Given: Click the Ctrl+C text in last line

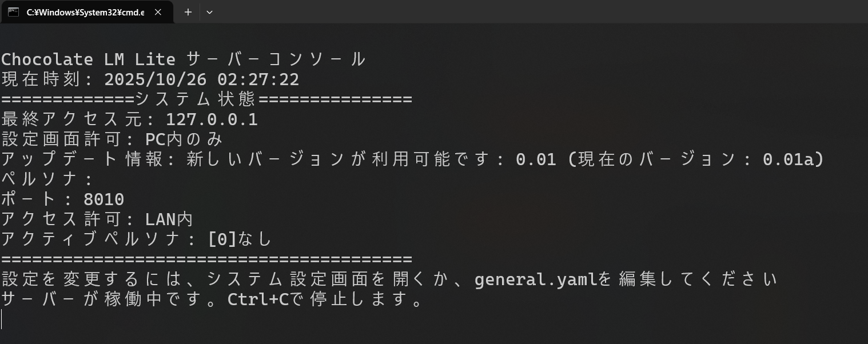Looking at the screenshot, I should (x=258, y=299).
